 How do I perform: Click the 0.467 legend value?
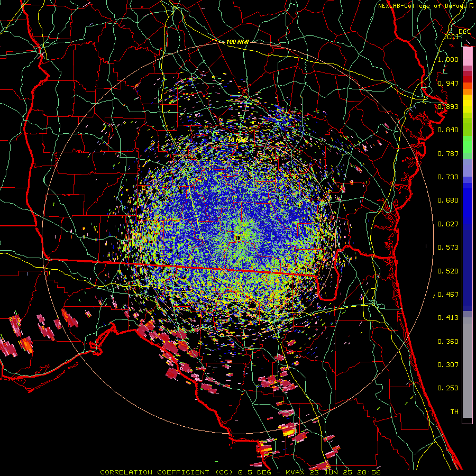[x=448, y=295]
